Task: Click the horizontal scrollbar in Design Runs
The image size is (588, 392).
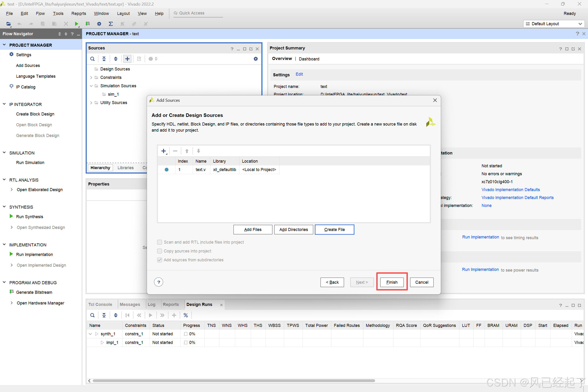Action: click(234, 381)
